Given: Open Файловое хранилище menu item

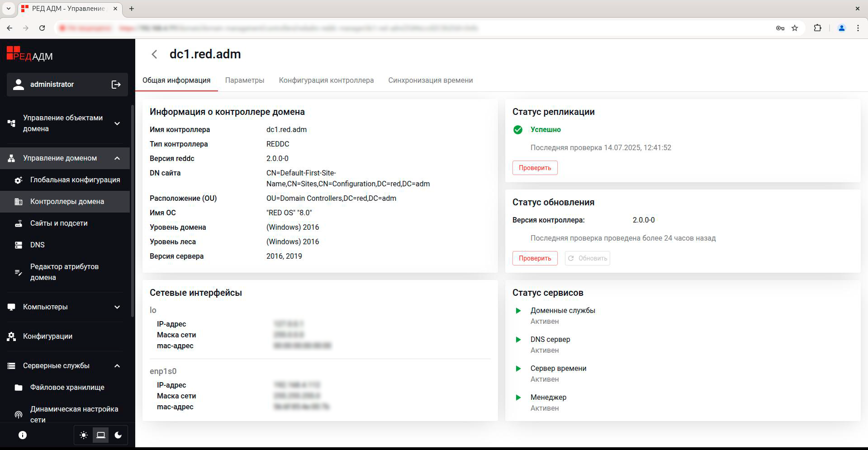Looking at the screenshot, I should coord(65,388).
